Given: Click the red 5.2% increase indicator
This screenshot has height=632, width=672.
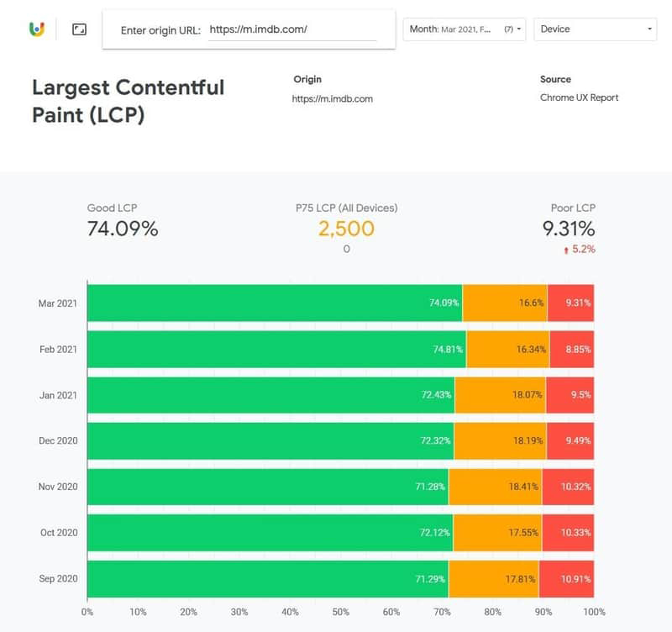Looking at the screenshot, I should point(581,249).
